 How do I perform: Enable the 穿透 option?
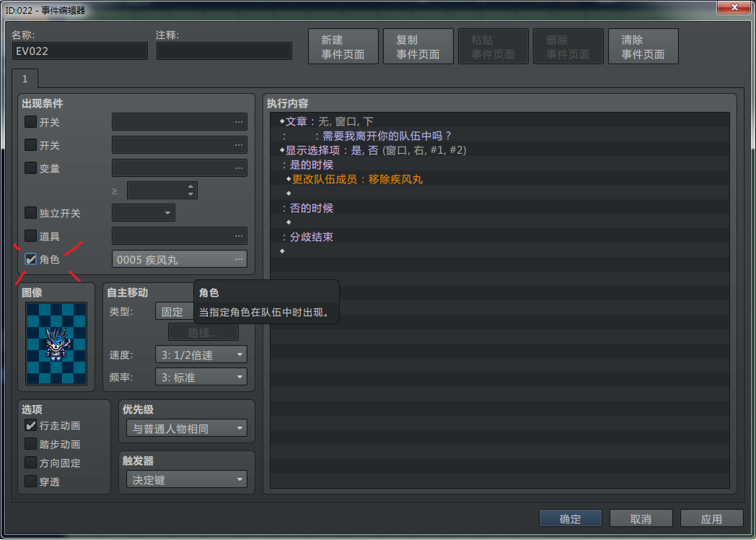click(x=30, y=481)
